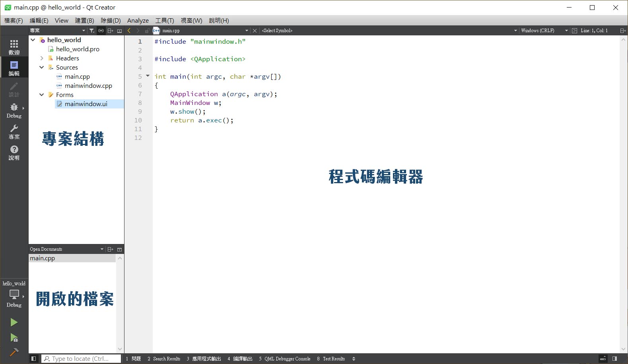Collapse the hello_world project node
Viewport: 628px width, 364px height.
click(33, 40)
